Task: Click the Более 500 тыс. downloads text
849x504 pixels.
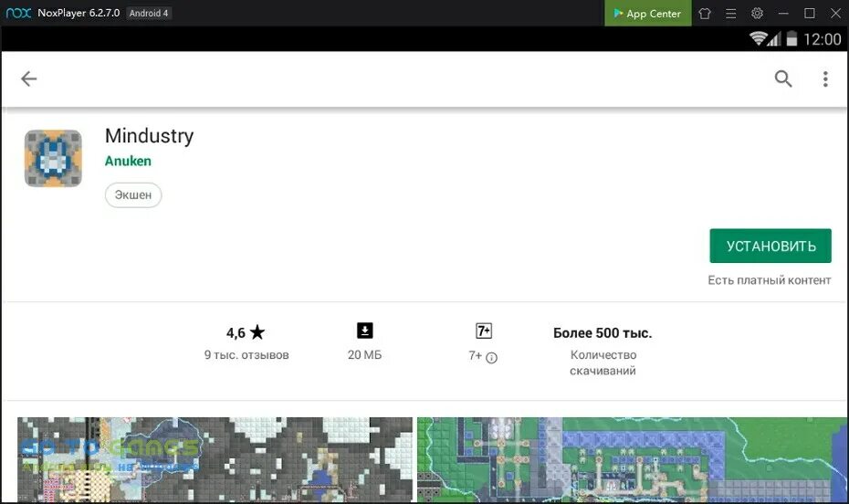Action: pos(603,333)
